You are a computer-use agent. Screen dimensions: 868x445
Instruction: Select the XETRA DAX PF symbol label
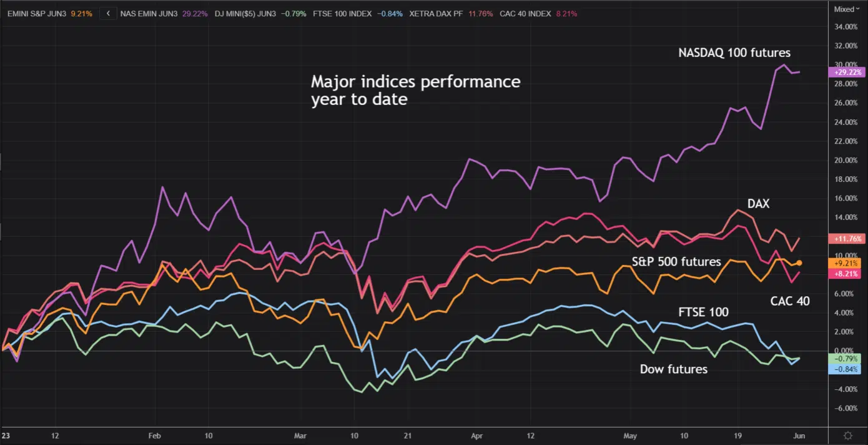[436, 13]
